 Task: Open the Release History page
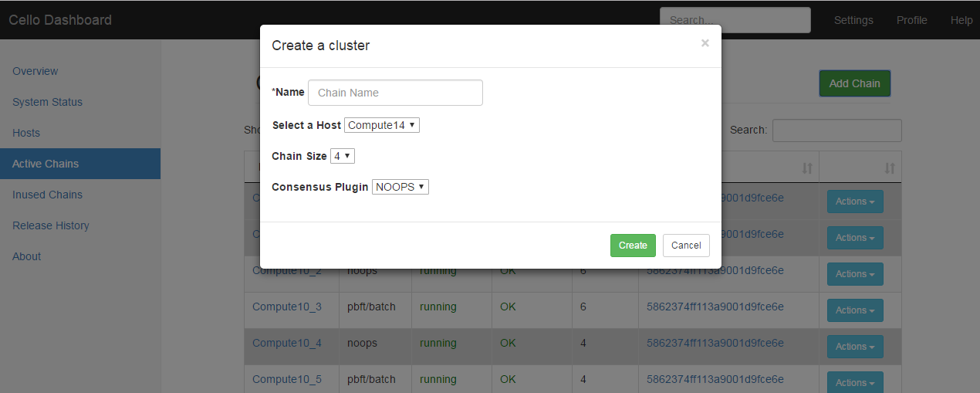51,225
